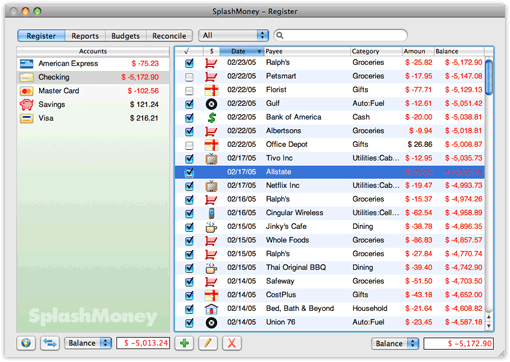The image size is (510, 362).
Task: Sort by the Amount column header
Action: click(x=418, y=51)
